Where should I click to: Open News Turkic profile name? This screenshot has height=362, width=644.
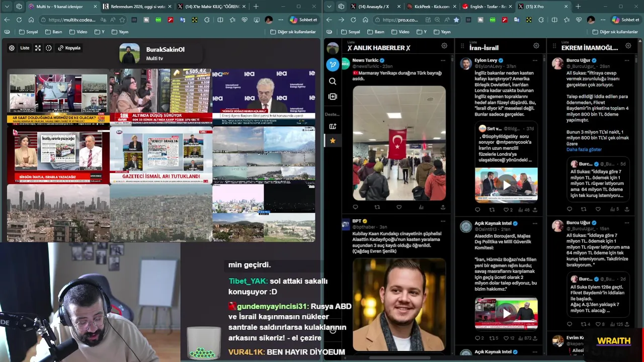pyautogui.click(x=365, y=60)
